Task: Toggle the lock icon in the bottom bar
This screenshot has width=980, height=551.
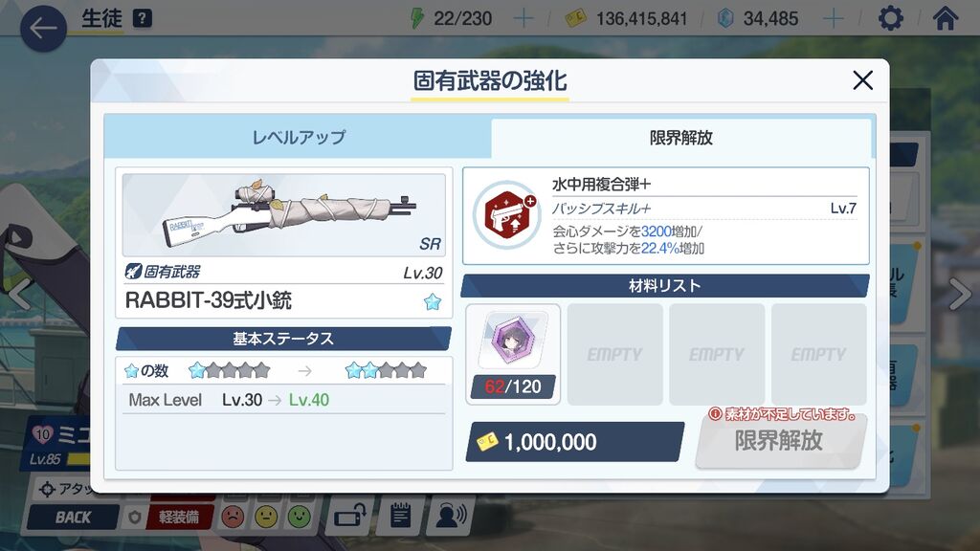Action: [x=350, y=516]
